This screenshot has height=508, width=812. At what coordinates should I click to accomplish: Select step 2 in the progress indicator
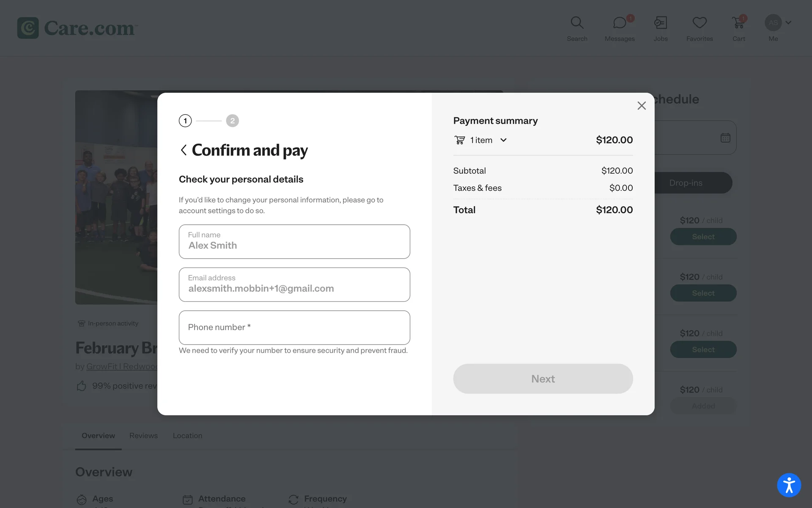coord(232,121)
